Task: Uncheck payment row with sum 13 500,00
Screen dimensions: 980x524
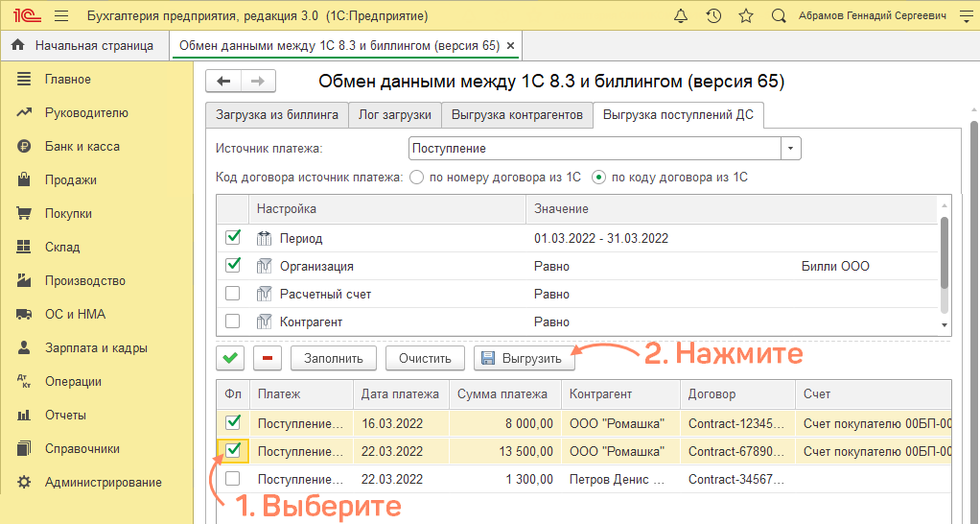Action: coord(232,450)
